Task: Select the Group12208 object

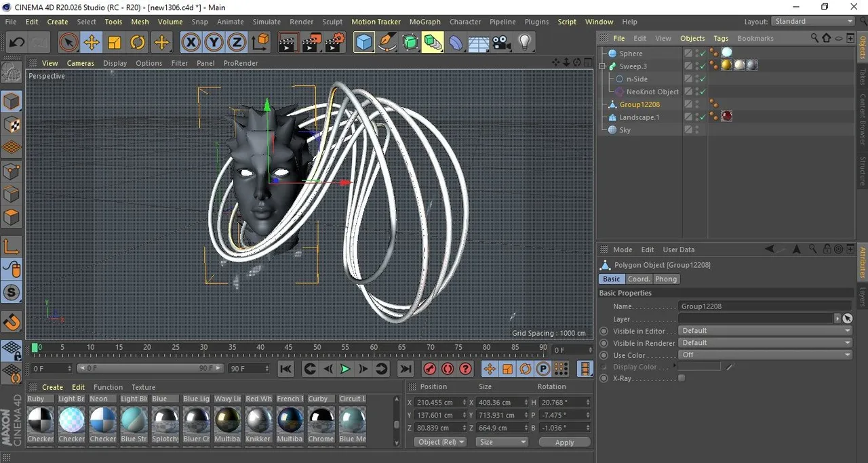Action: [639, 104]
